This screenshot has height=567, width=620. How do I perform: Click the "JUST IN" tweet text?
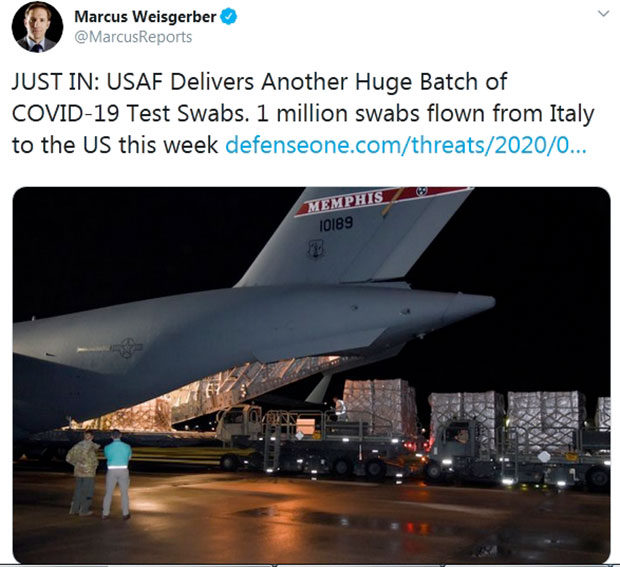click(54, 82)
